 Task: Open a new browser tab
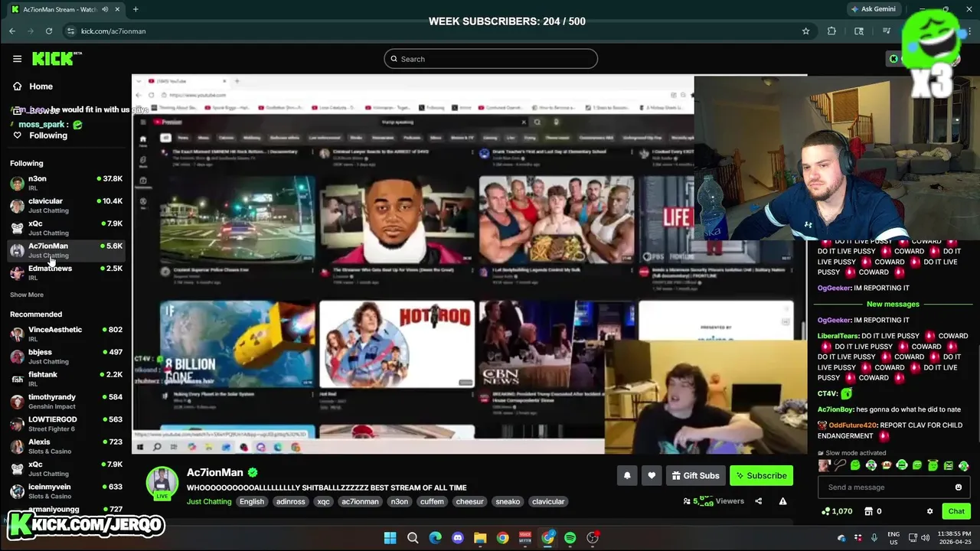[x=136, y=9]
